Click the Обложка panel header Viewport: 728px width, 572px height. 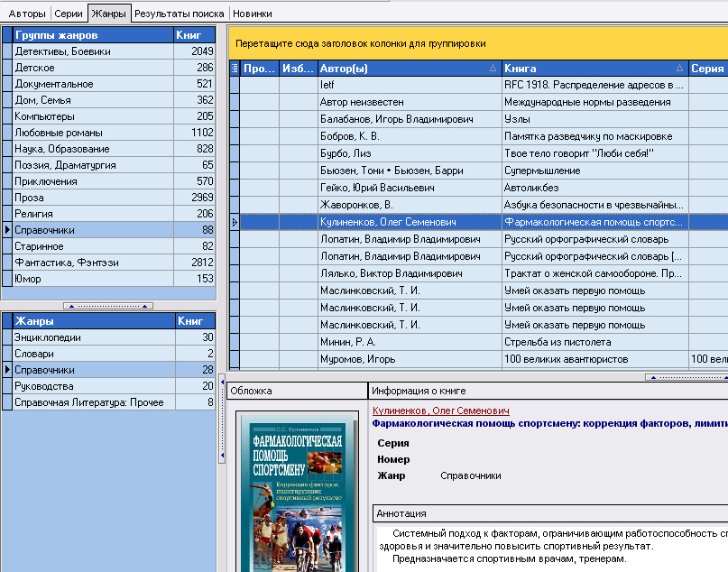[297, 391]
